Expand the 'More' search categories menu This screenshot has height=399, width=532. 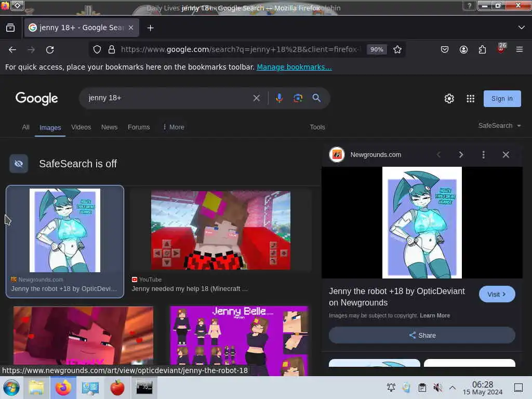pos(174,127)
